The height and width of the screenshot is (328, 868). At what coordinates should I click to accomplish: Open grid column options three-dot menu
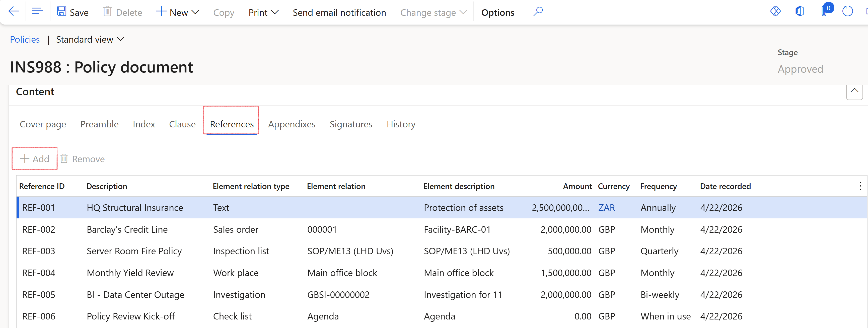click(860, 186)
